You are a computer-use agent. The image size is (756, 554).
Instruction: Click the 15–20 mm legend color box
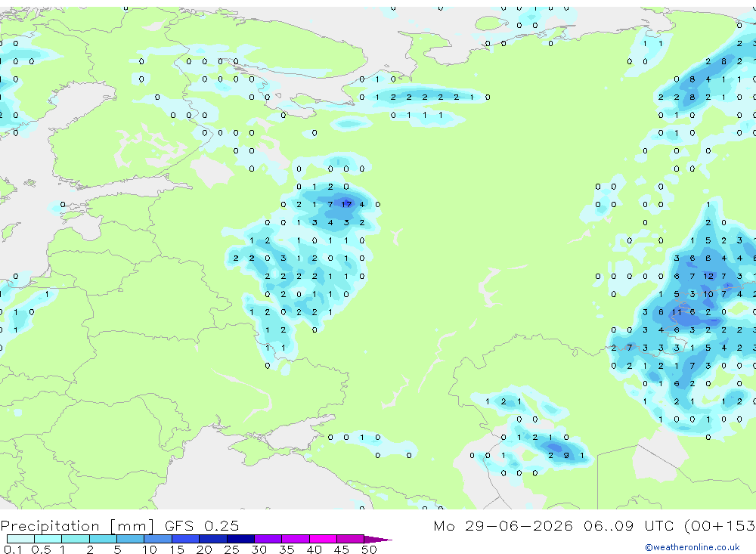click(x=186, y=539)
